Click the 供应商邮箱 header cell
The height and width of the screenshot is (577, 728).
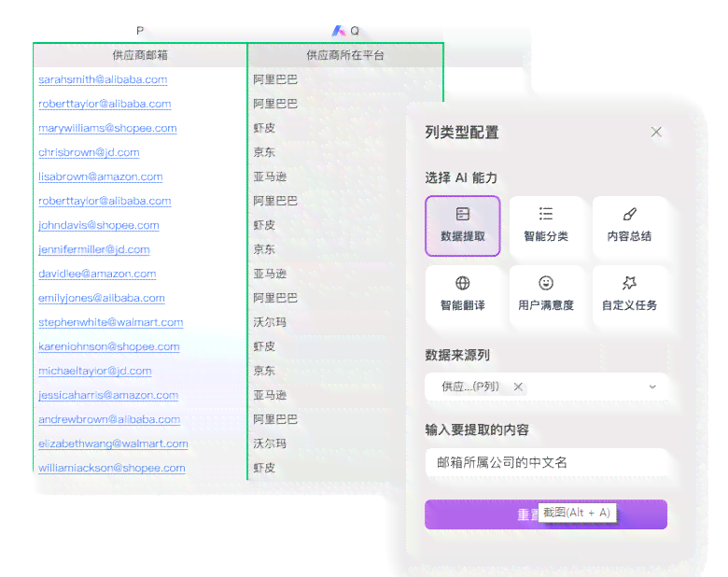140,55
